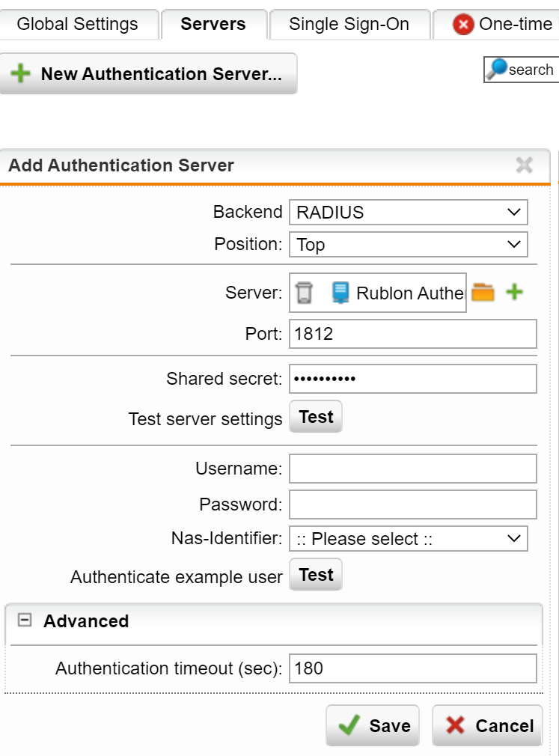This screenshot has width=559, height=756.
Task: Test the server settings
Action: [x=316, y=418]
